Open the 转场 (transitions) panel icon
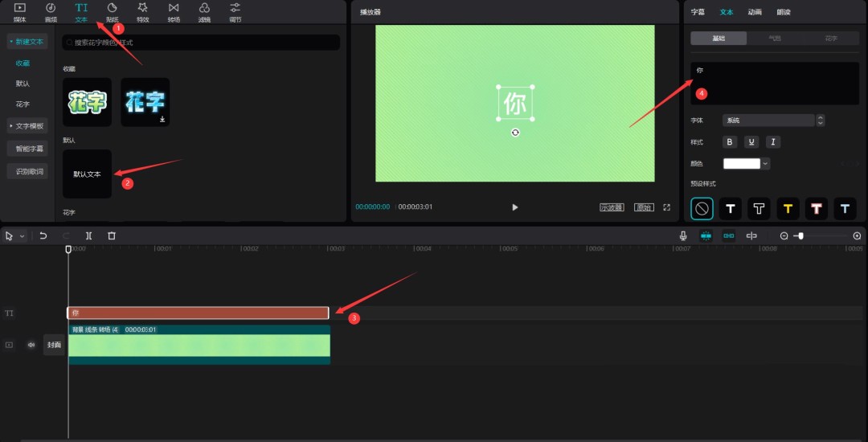This screenshot has width=868, height=442. (x=174, y=11)
